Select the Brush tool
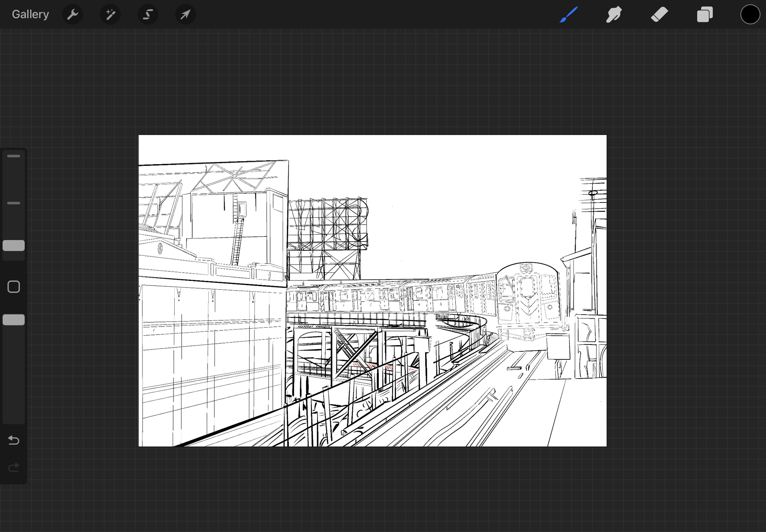This screenshot has height=532, width=766. point(569,15)
